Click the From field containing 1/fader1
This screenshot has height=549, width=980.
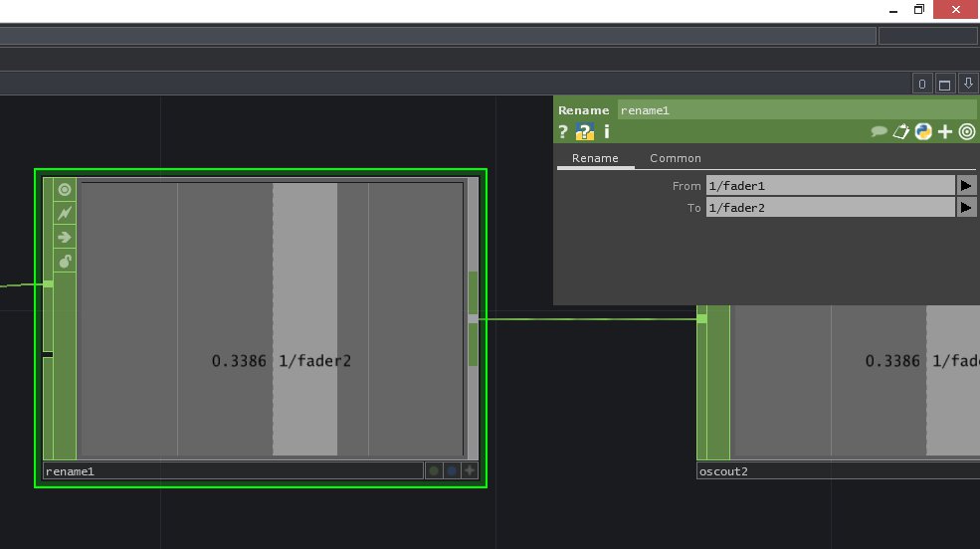coord(829,185)
